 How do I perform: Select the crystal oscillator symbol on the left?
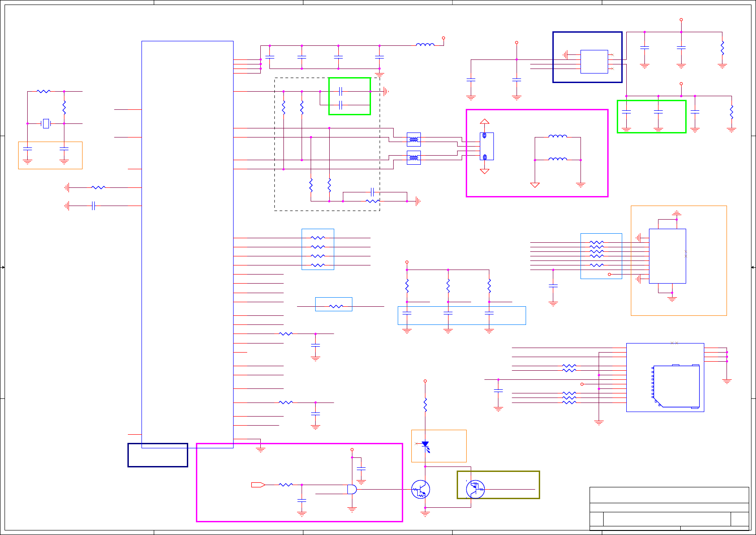coord(46,123)
